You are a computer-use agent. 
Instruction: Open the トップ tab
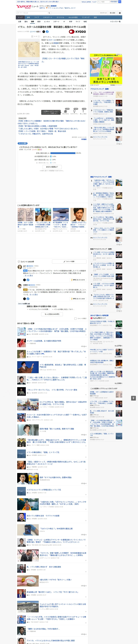click(20, 17)
